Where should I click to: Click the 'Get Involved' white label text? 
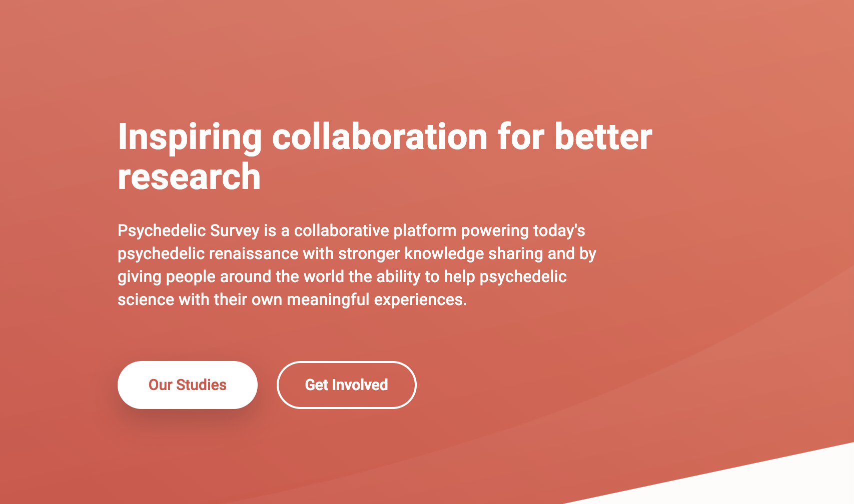point(347,385)
